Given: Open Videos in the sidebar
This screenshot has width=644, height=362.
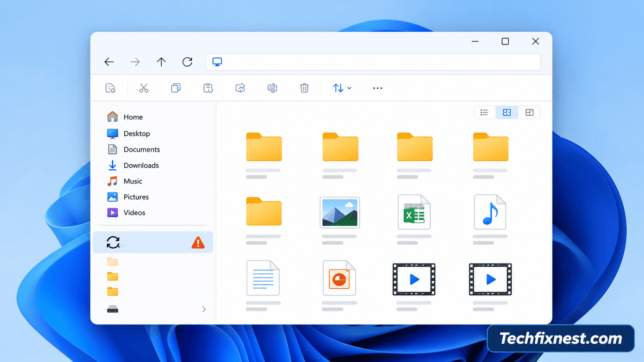Looking at the screenshot, I should pos(126,213).
